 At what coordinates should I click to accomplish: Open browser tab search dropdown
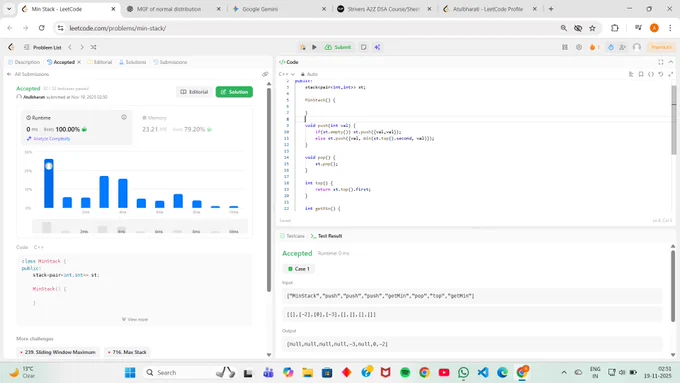[9, 9]
